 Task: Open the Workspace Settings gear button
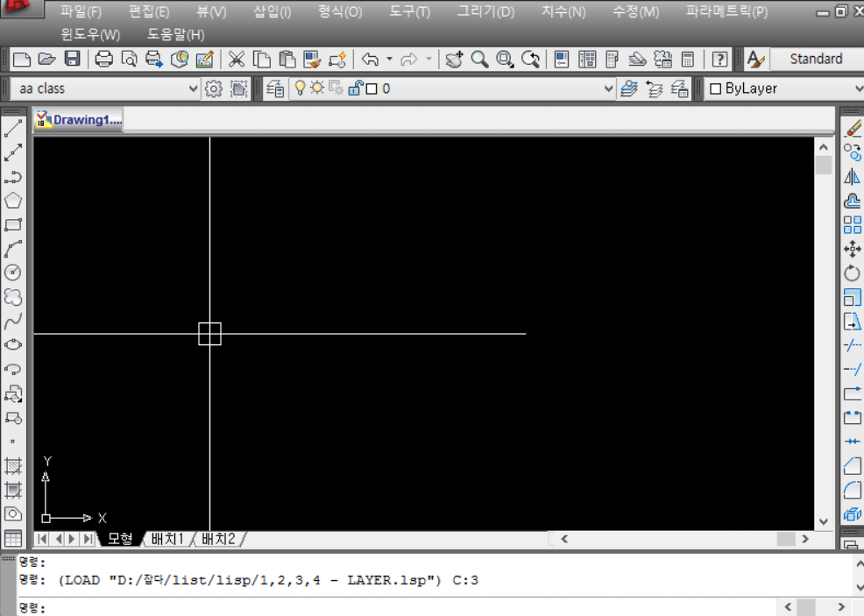point(214,89)
